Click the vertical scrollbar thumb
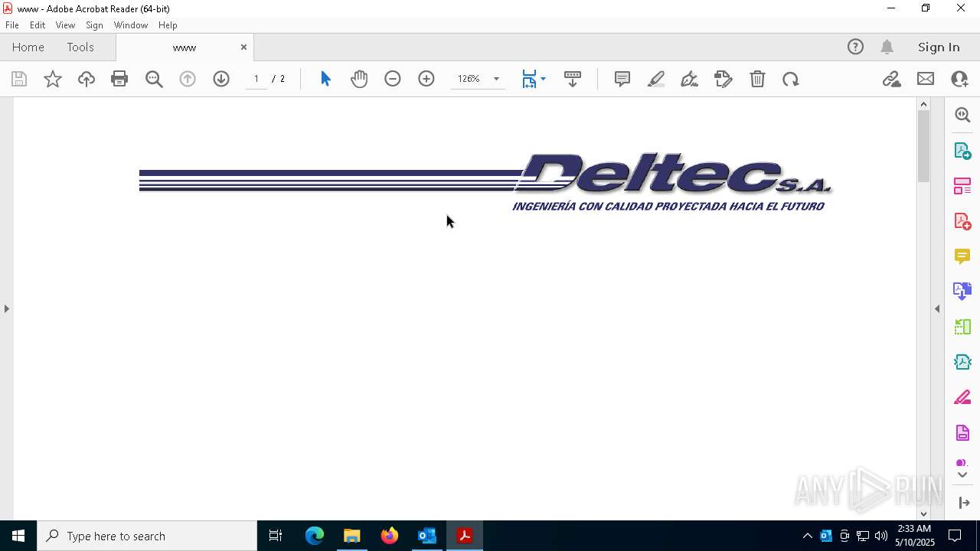 pos(923,145)
